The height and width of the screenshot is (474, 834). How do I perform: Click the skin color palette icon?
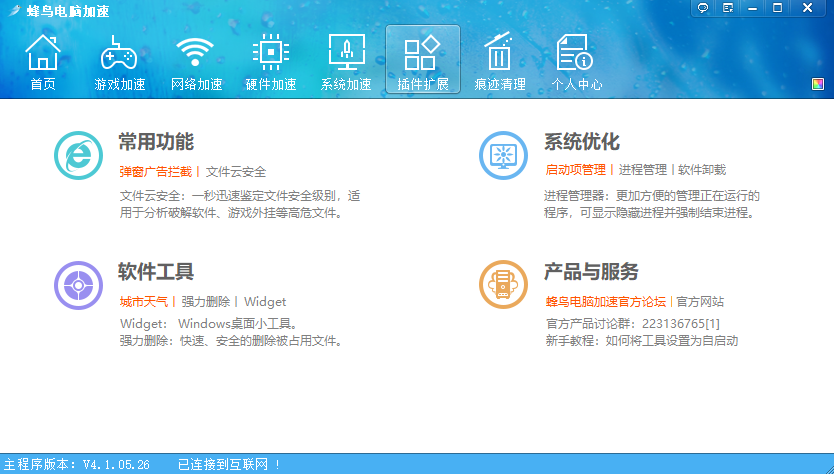[x=818, y=84]
